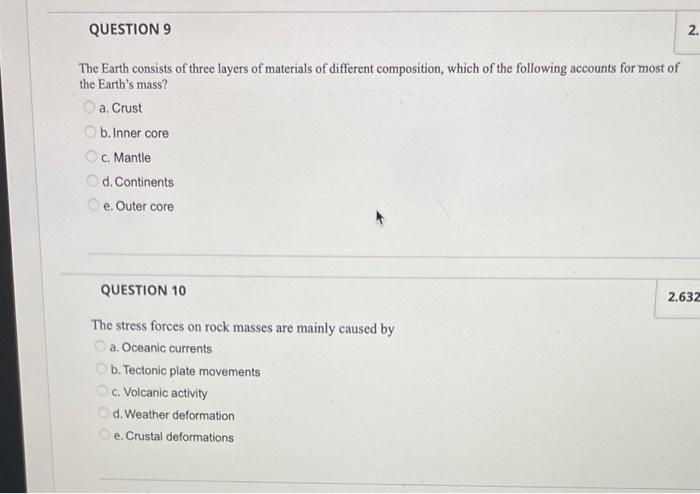Screen dimensions: 700x494
Task: Select a. Oceanic currents radio button
Action: coord(100,346)
